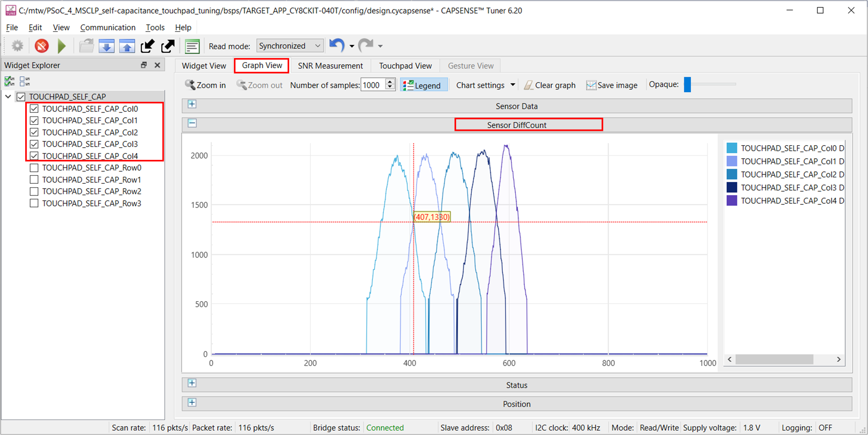The image size is (868, 435).
Task: Click Col3 legend color swatch
Action: coord(732,188)
